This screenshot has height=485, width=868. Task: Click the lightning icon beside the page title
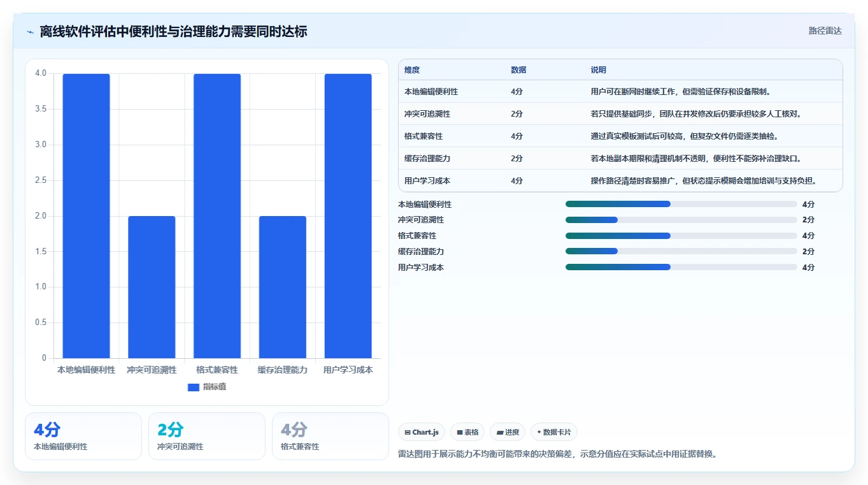31,31
